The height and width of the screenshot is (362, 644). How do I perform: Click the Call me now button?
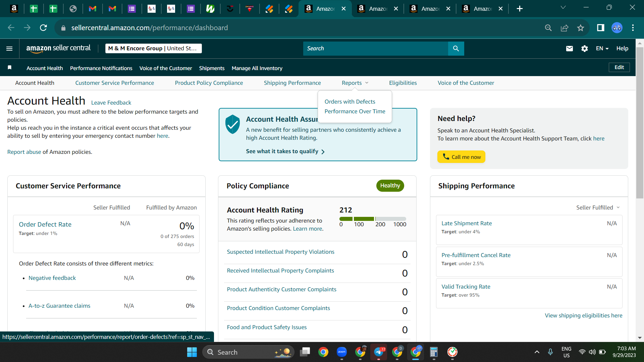point(461,157)
